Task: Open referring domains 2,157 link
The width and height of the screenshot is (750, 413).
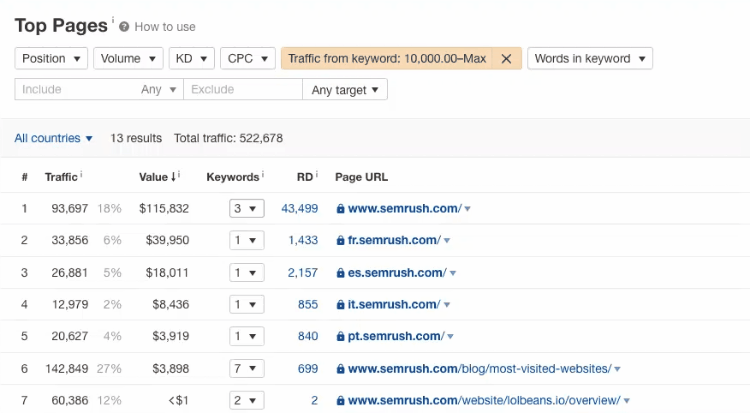Action: (x=303, y=273)
